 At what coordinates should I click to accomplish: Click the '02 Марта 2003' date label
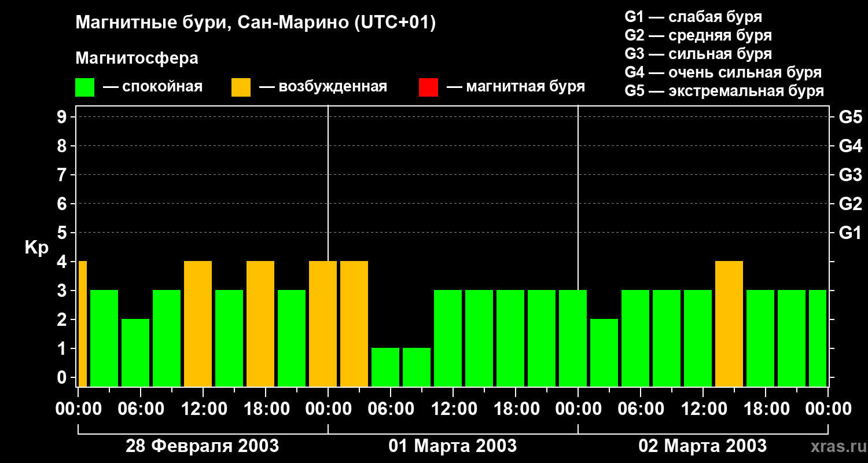pyautogui.click(x=703, y=446)
